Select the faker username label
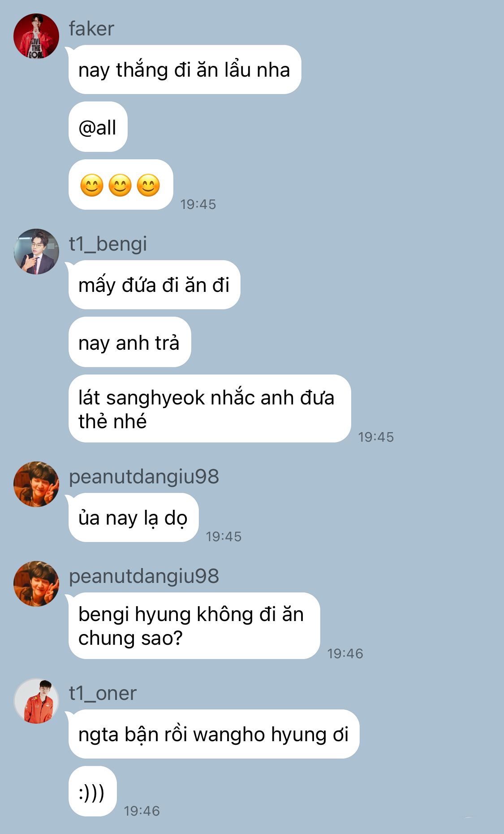Viewport: 504px width, 834px height. (91, 29)
